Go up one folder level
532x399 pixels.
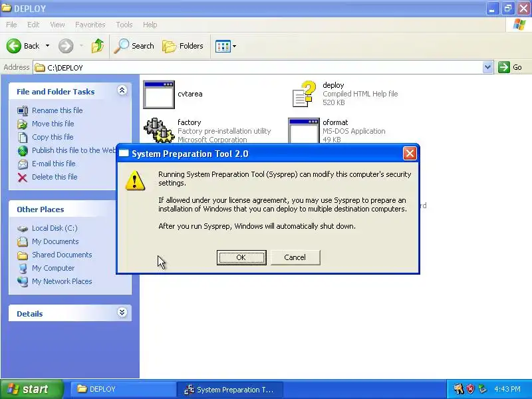click(98, 46)
